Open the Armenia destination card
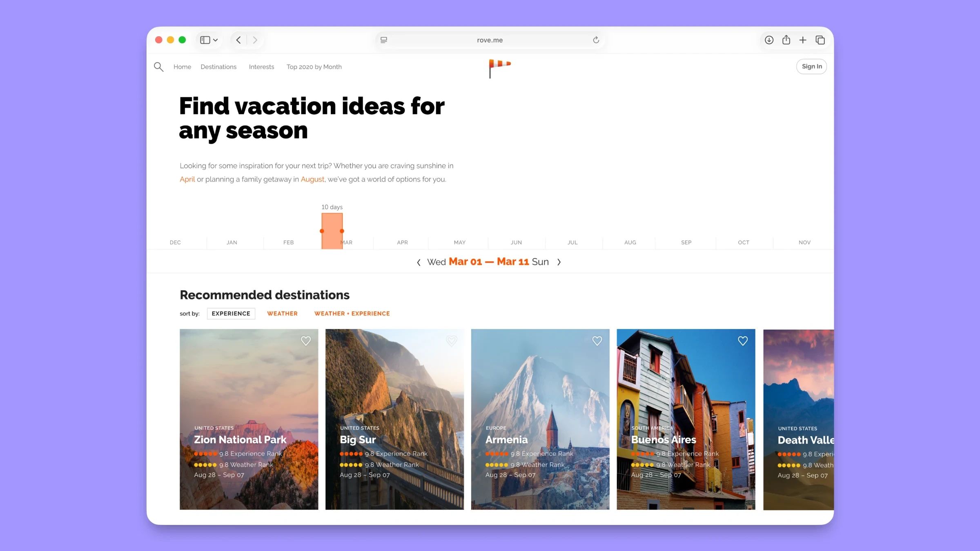This screenshot has width=980, height=551. point(540,419)
